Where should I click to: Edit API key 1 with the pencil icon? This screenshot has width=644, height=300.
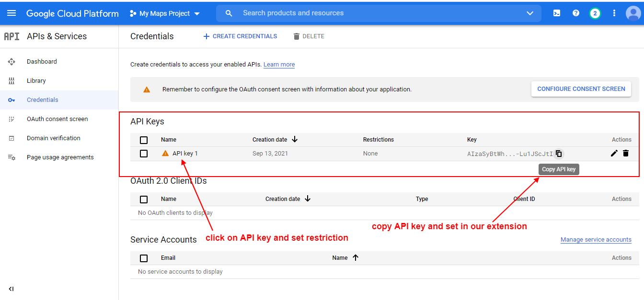pyautogui.click(x=614, y=153)
